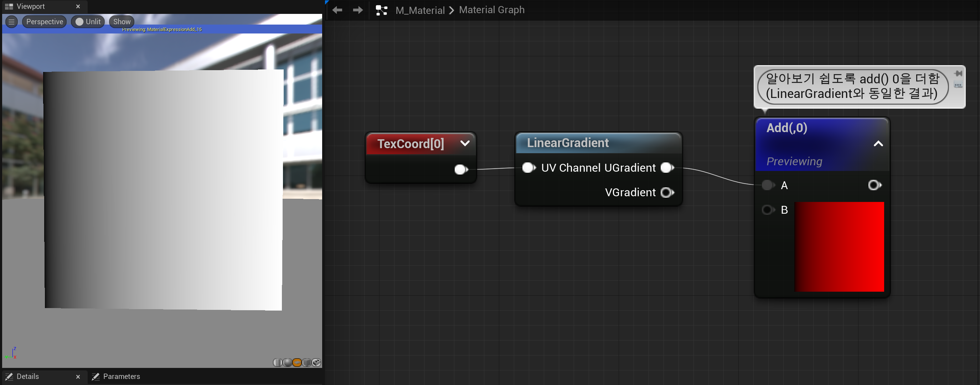Switch to the Details tab
Viewport: 980px width, 385px height.
(x=27, y=376)
